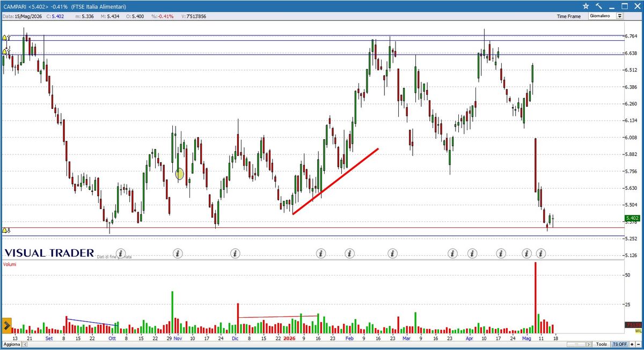This screenshot has width=644, height=350.
Task: Open the Time Frame Giornaliero combo box
Action: pyautogui.click(x=605, y=16)
